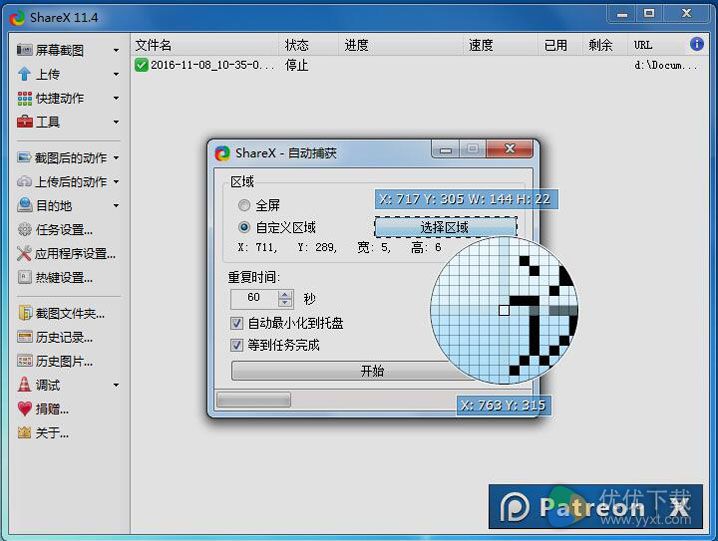Screen dimensions: 718x541
Task: Click green checkmark icon on the 2016-11-08 file row
Action: click(141, 65)
